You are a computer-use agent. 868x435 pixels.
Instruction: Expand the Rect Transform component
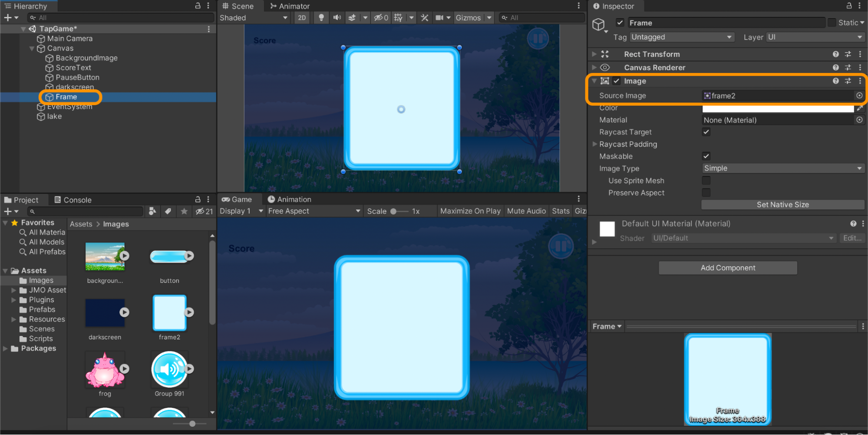tap(594, 54)
